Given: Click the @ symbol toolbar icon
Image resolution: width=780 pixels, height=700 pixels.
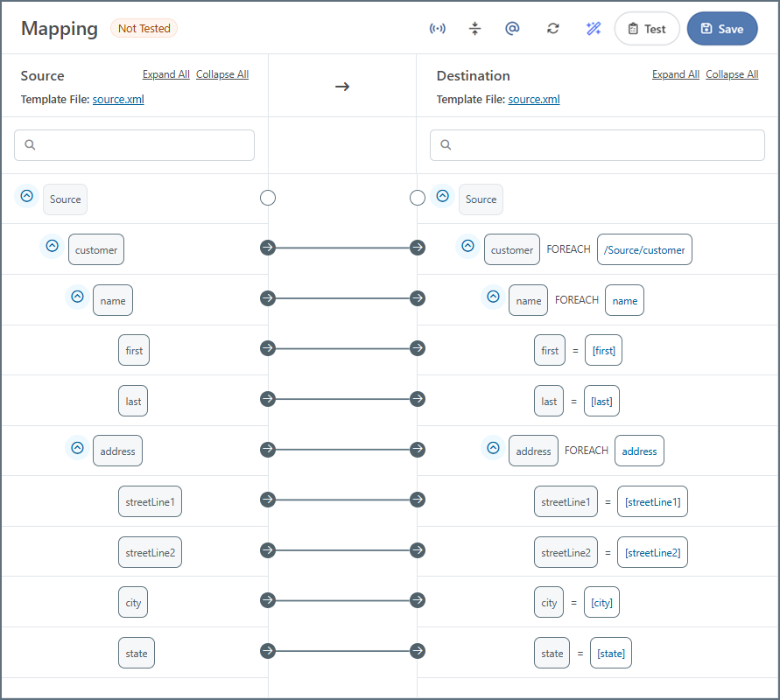Looking at the screenshot, I should (x=513, y=29).
